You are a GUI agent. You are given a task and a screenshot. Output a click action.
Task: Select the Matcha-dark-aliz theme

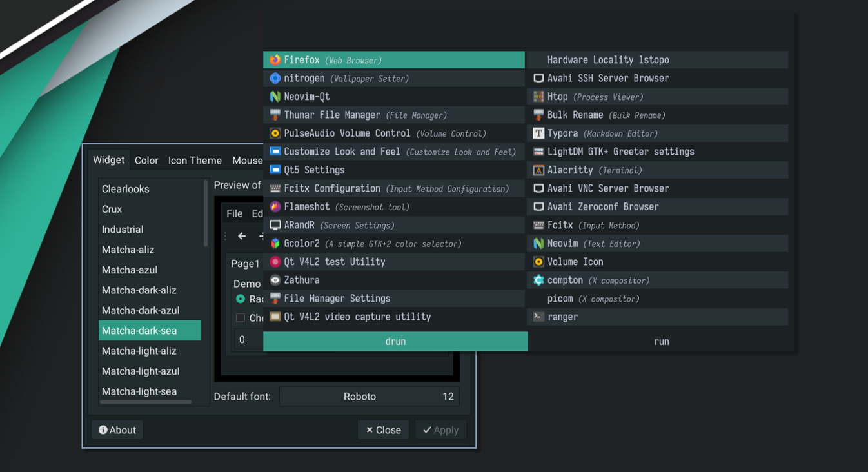tap(150, 290)
